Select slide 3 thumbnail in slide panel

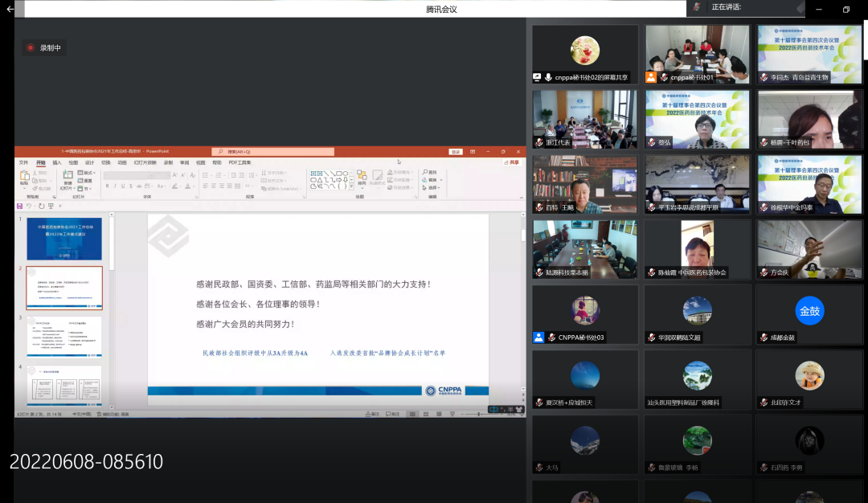tap(64, 337)
